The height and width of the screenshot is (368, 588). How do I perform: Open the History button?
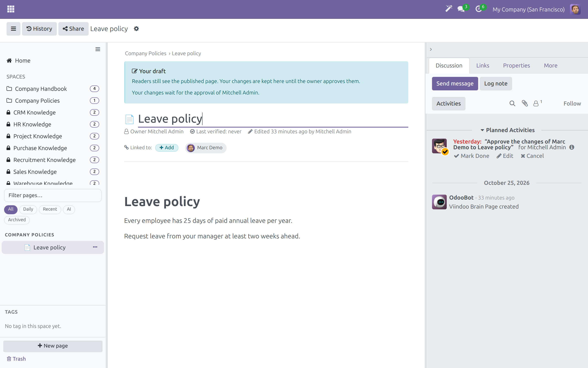[x=39, y=29]
